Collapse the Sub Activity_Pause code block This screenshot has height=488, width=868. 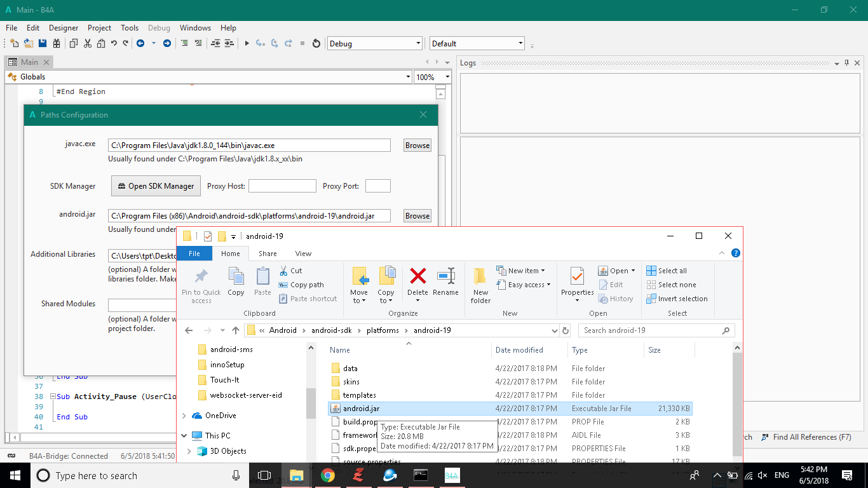click(53, 396)
